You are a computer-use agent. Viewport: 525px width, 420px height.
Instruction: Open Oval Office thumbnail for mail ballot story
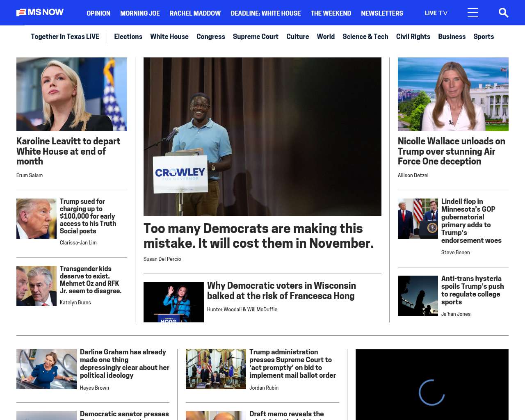216,369
